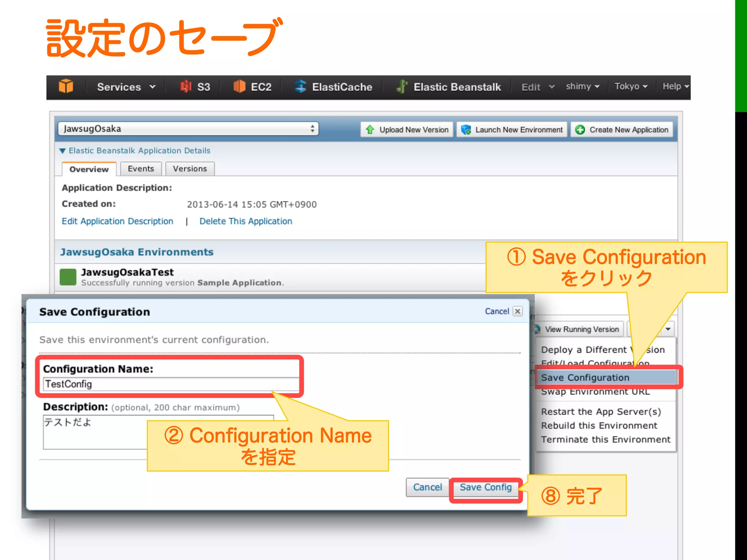Select Deploy a Different Version menu item

[x=603, y=350]
